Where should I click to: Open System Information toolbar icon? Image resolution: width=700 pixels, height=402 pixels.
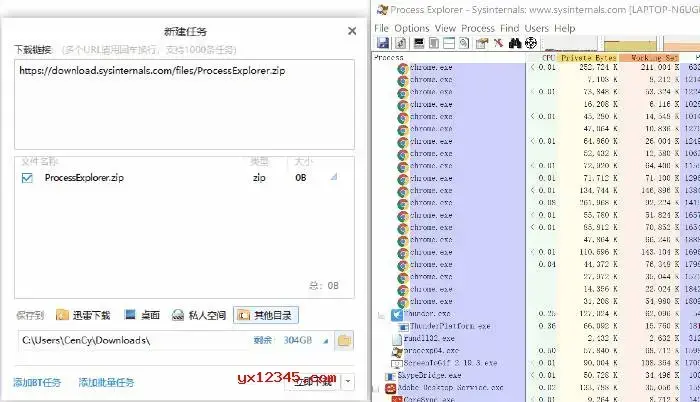pyautogui.click(x=419, y=43)
